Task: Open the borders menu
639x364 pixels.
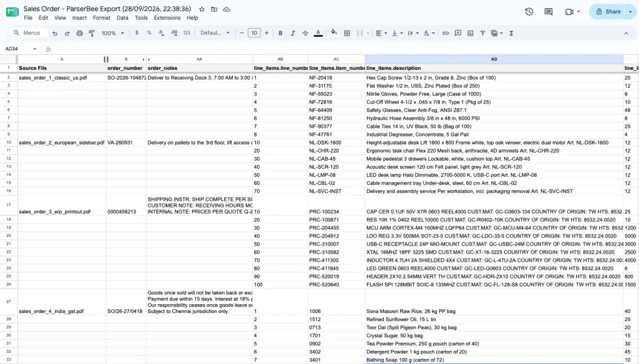Action: pos(347,33)
